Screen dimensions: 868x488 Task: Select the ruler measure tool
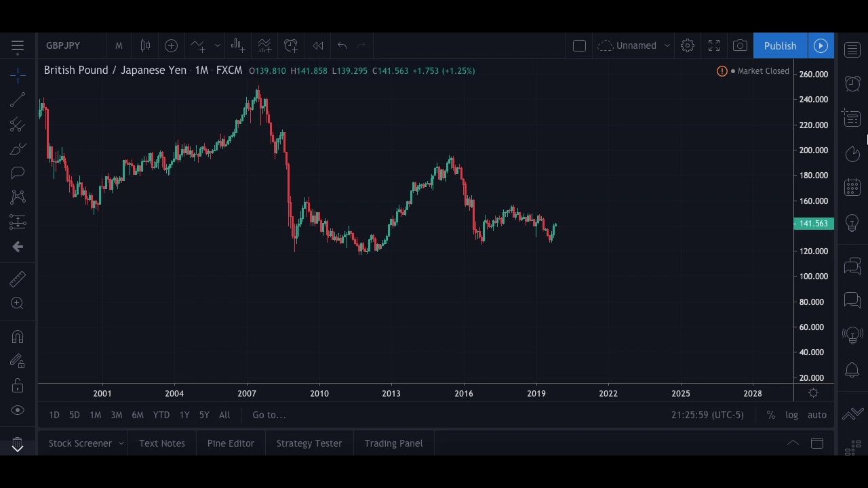tap(18, 279)
